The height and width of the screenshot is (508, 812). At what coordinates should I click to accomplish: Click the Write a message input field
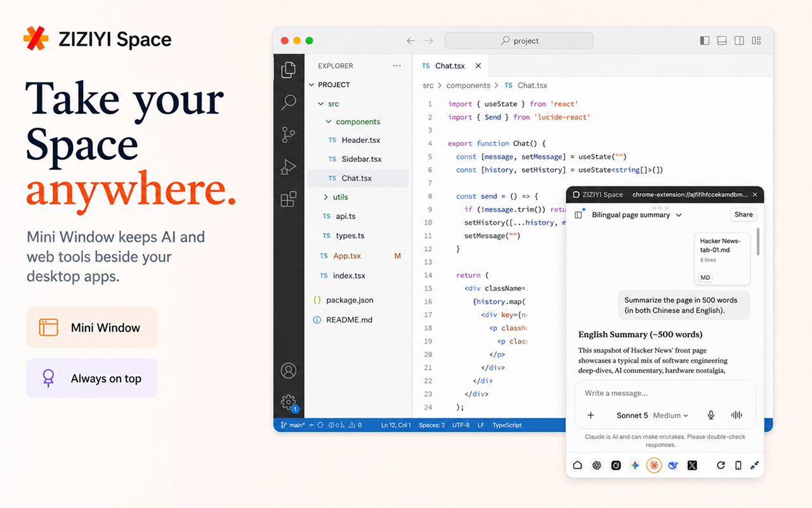pyautogui.click(x=665, y=393)
